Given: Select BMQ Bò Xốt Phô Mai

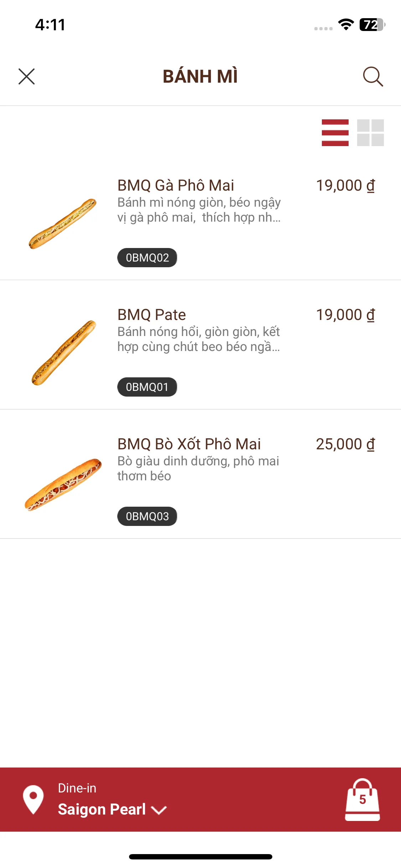Looking at the screenshot, I should coord(189,444).
